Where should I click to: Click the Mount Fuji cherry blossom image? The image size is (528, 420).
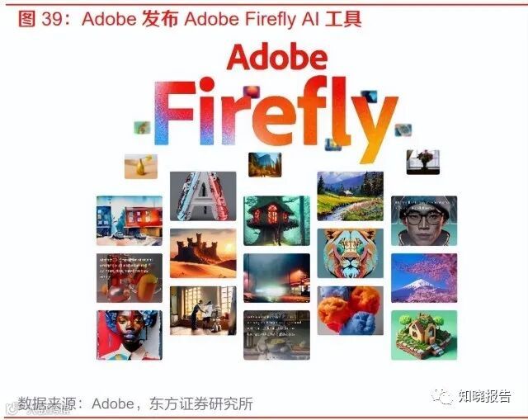coord(424,278)
